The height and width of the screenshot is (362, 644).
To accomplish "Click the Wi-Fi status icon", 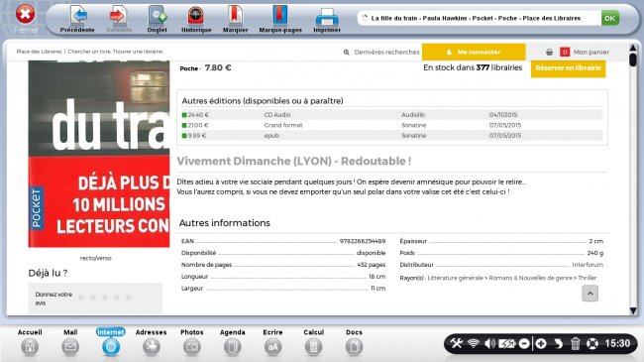I will [474, 343].
